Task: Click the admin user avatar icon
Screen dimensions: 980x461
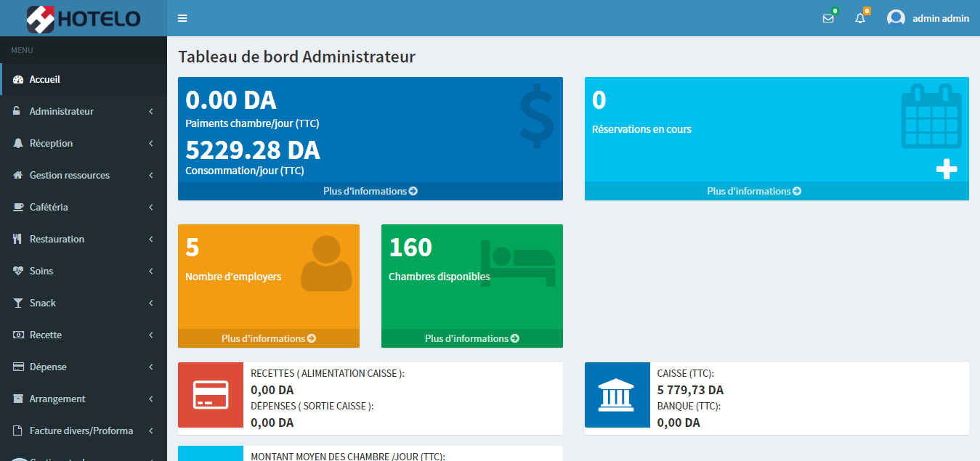Action: (896, 18)
